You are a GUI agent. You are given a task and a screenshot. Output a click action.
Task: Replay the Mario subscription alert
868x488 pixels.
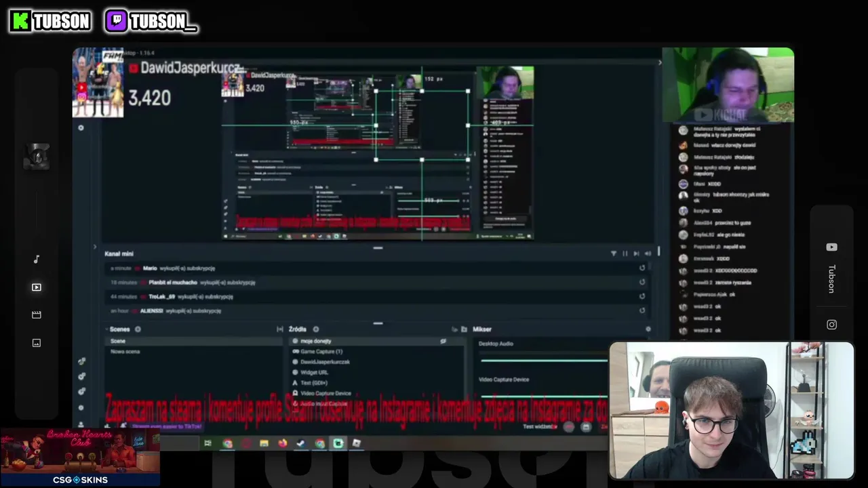pos(642,268)
